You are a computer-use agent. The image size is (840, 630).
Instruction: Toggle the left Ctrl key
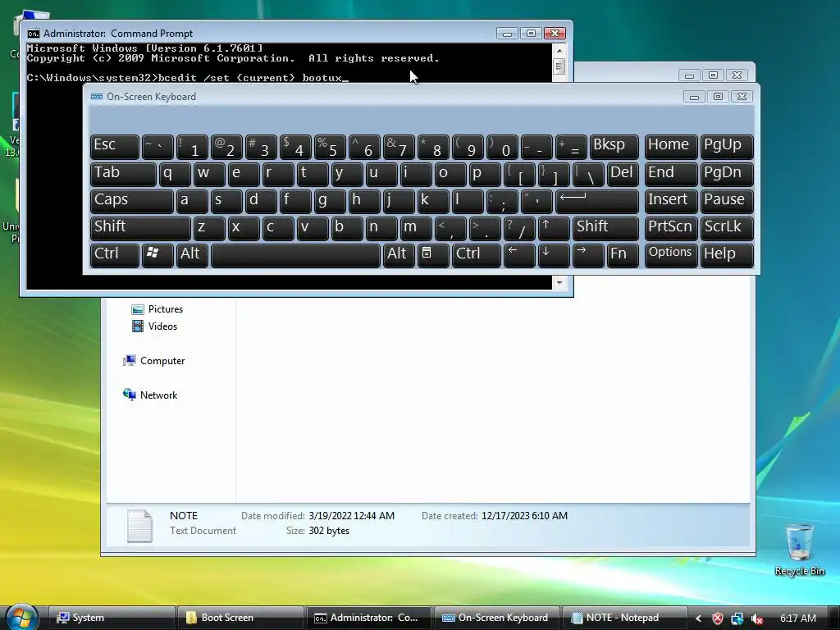tap(115, 256)
